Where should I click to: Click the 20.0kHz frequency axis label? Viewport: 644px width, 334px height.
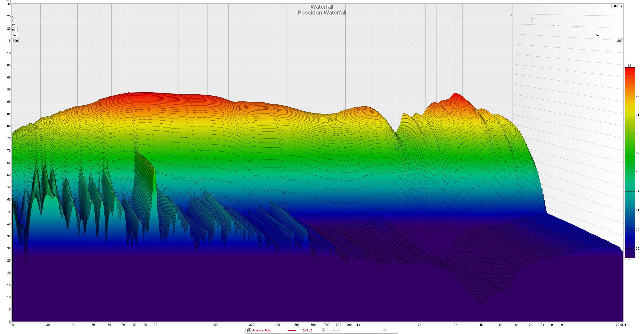tap(621, 325)
